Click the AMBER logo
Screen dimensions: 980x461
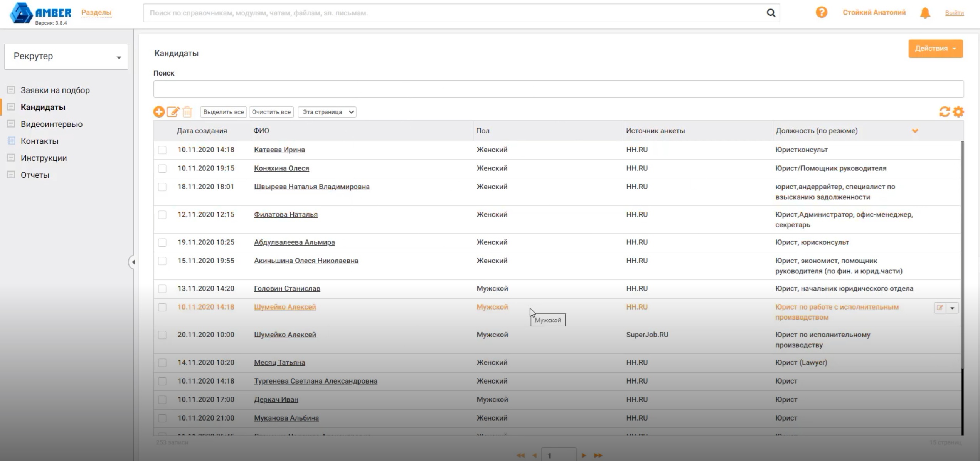click(40, 13)
